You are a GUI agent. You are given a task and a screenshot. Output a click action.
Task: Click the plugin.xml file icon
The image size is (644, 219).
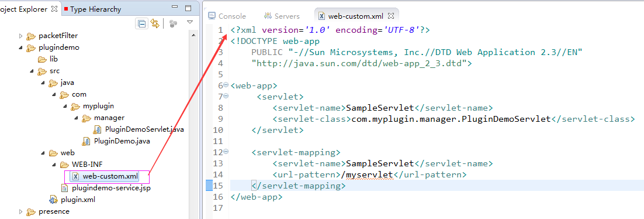[x=53, y=200]
